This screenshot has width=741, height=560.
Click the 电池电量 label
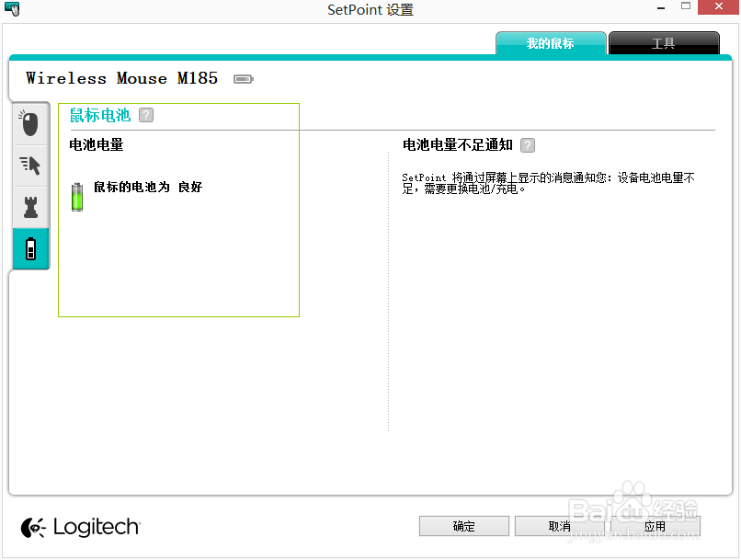[97, 144]
